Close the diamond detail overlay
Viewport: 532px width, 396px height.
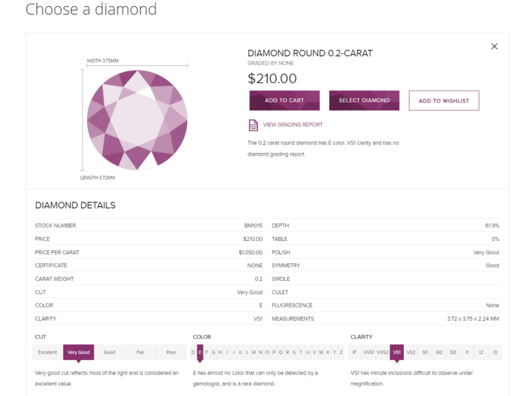coord(494,46)
